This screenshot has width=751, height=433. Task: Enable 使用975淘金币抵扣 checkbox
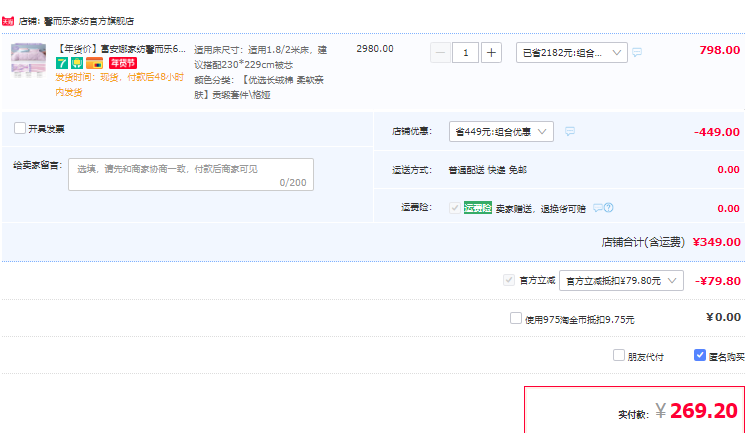tap(516, 318)
